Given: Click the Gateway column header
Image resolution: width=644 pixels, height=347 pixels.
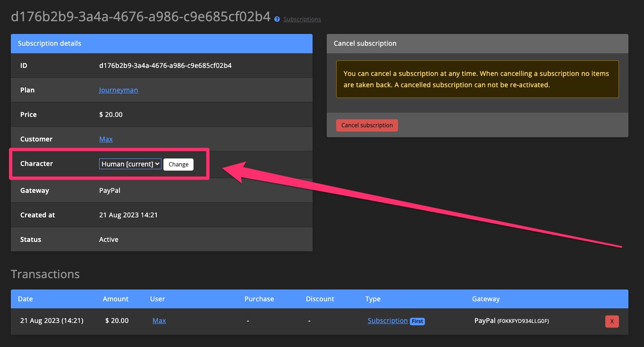Looking at the screenshot, I should [x=486, y=298].
